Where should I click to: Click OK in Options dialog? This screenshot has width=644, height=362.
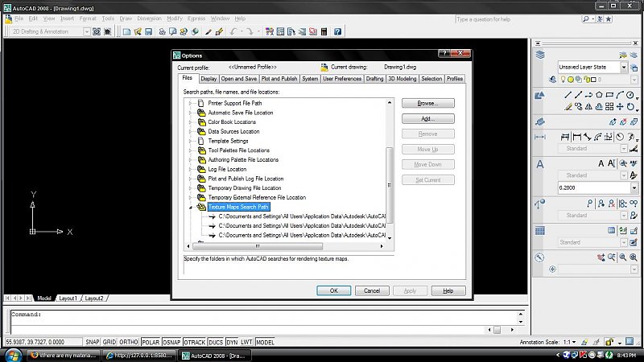tap(334, 290)
